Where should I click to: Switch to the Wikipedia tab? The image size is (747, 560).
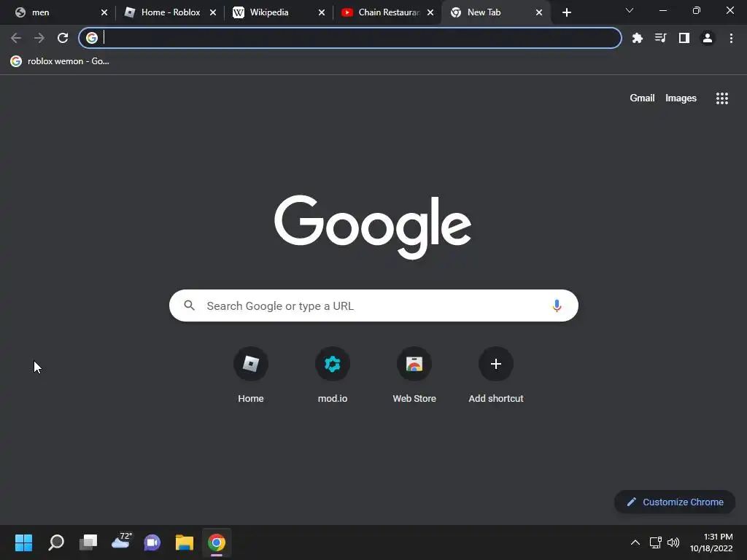(279, 12)
